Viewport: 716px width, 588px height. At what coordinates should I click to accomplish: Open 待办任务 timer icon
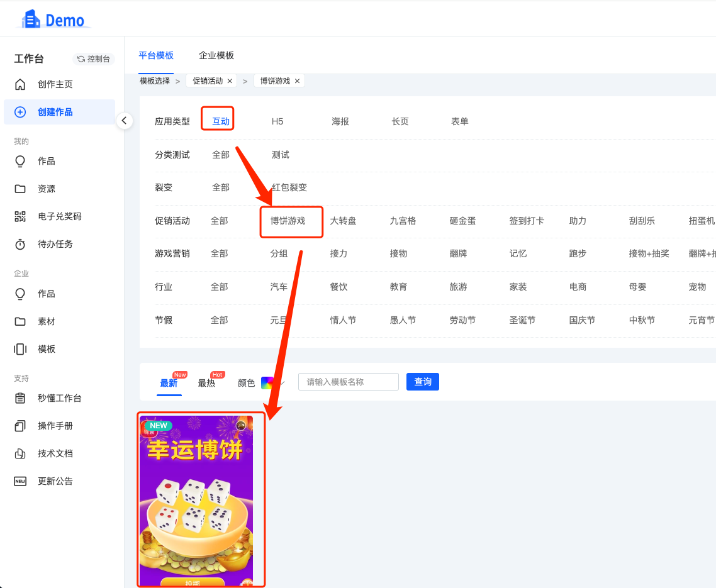(20, 244)
